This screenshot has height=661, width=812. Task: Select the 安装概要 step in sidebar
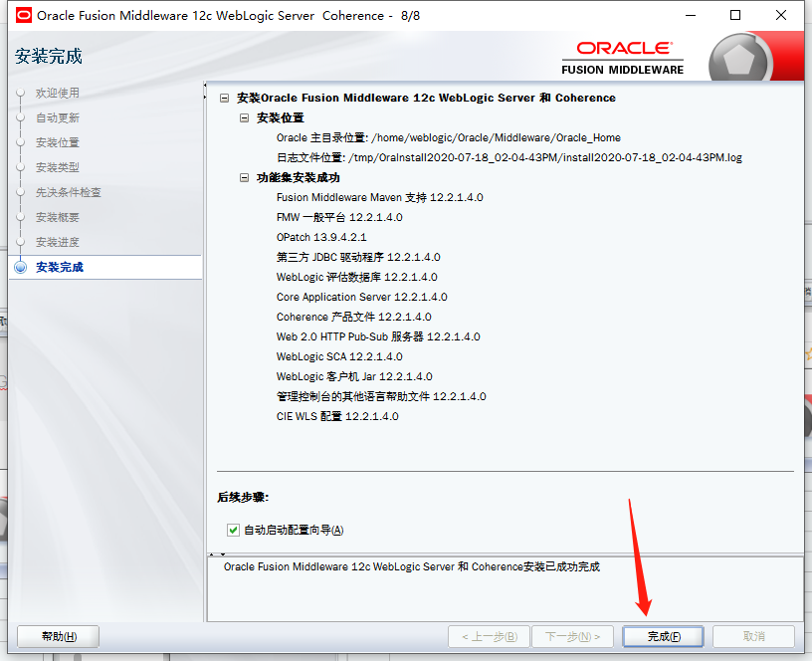pyautogui.click(x=58, y=217)
